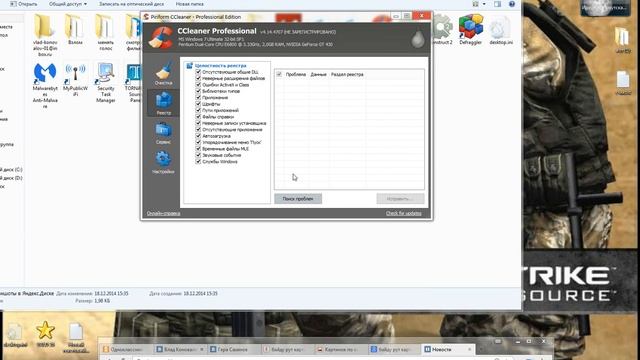This screenshot has height=360, width=640.
Task: Uncheck Отсутствующие общие DLL
Action: tap(198, 72)
